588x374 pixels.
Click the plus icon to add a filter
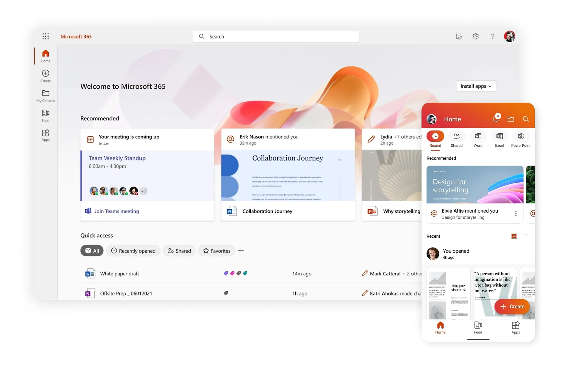241,250
